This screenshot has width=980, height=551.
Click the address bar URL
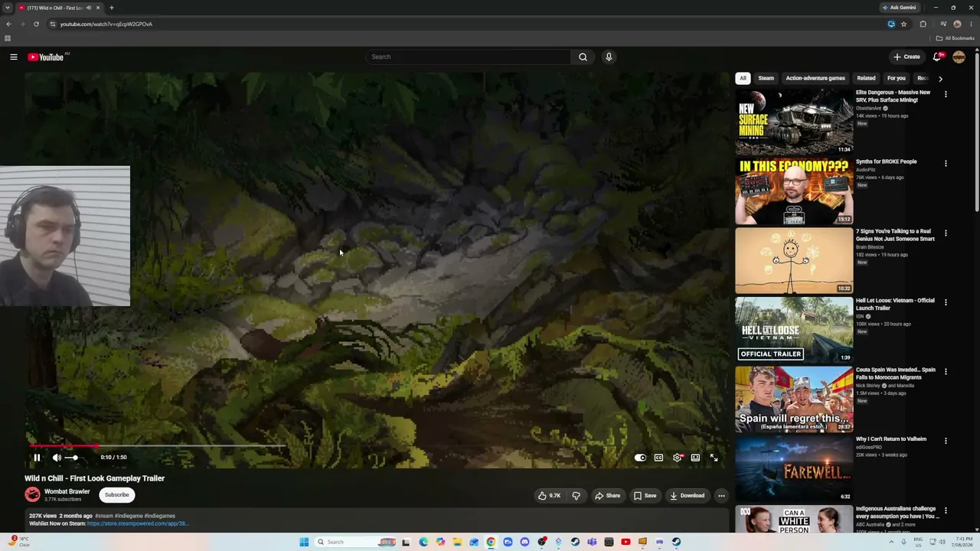(x=106, y=24)
